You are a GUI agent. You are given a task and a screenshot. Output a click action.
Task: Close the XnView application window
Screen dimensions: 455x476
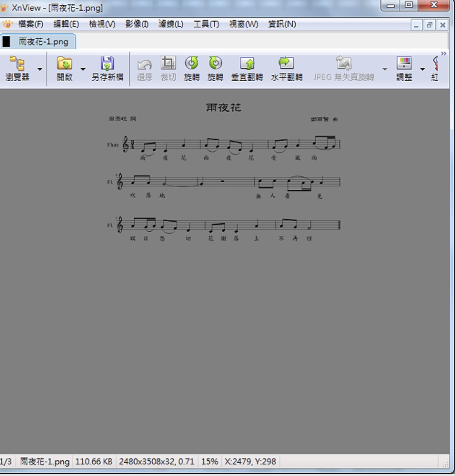click(434, 5)
